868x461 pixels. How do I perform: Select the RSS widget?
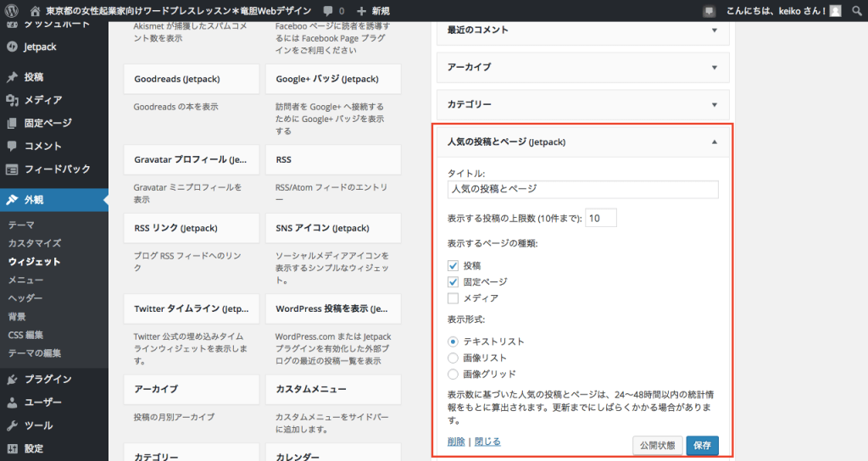[x=333, y=159]
